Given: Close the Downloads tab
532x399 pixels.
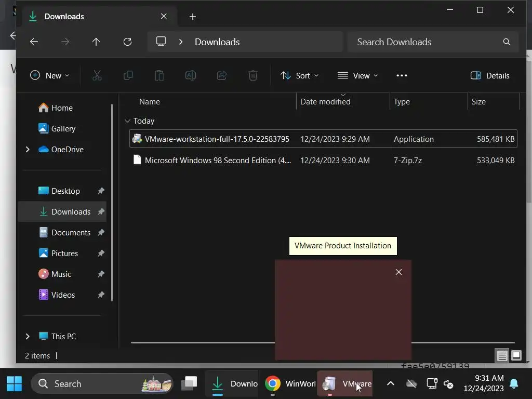Looking at the screenshot, I should click(x=164, y=16).
